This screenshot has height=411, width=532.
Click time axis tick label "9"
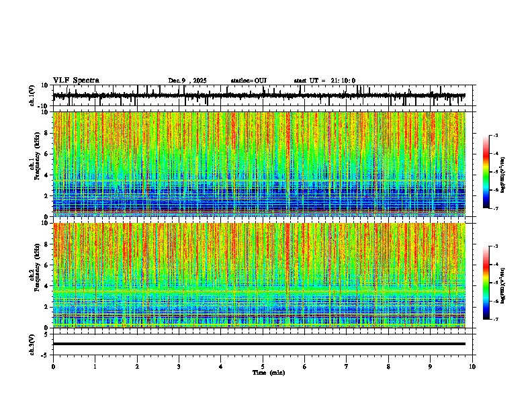point(430,367)
